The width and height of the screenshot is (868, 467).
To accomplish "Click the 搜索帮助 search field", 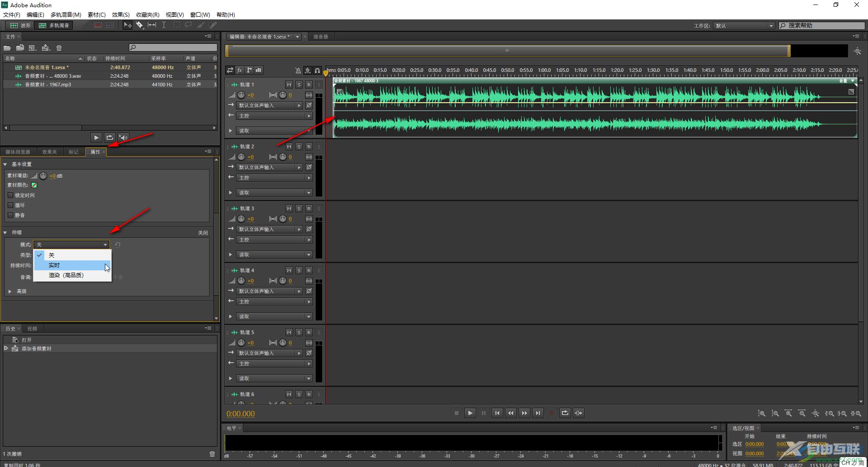I will 821,26.
